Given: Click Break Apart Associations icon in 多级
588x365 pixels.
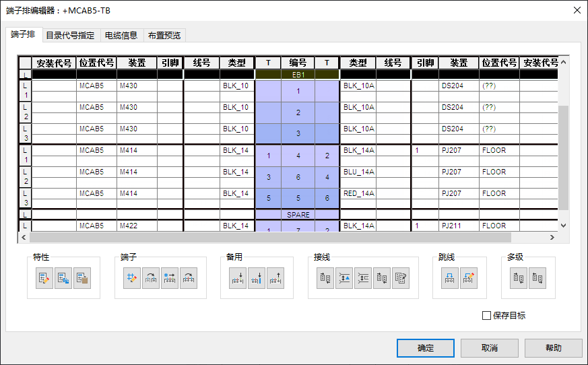Looking at the screenshot, I should pyautogui.click(x=537, y=278).
